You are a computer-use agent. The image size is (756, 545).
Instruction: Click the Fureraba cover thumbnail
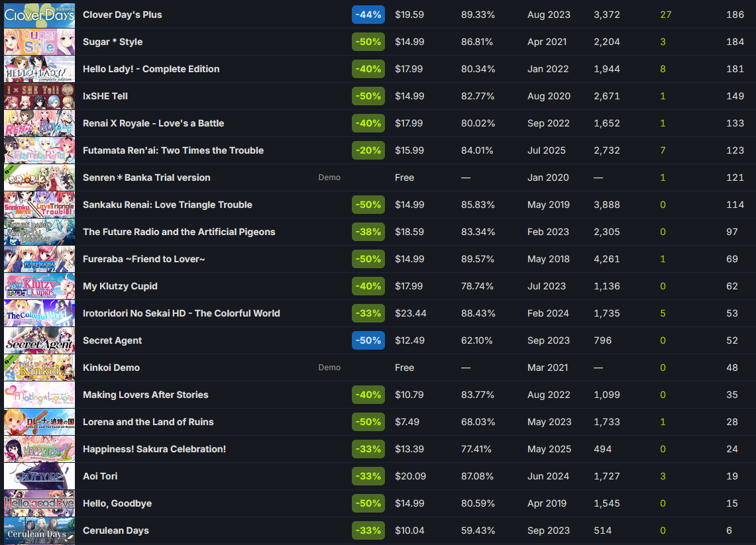click(40, 259)
